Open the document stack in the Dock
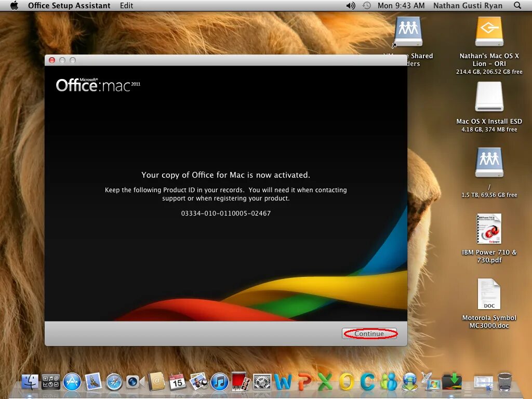 click(x=483, y=383)
